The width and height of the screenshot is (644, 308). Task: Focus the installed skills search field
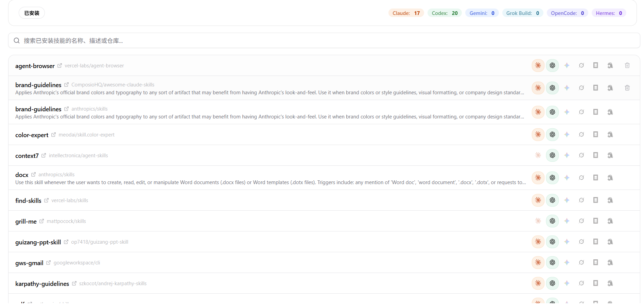[324, 40]
